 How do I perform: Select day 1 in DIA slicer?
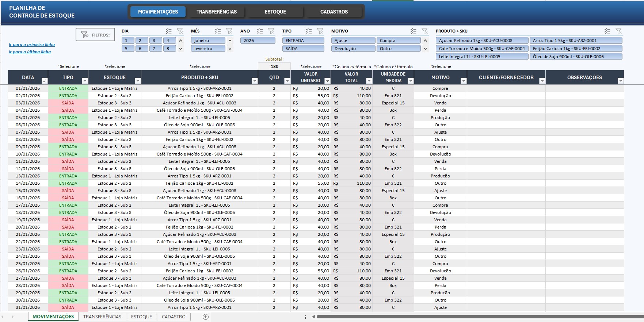point(128,41)
